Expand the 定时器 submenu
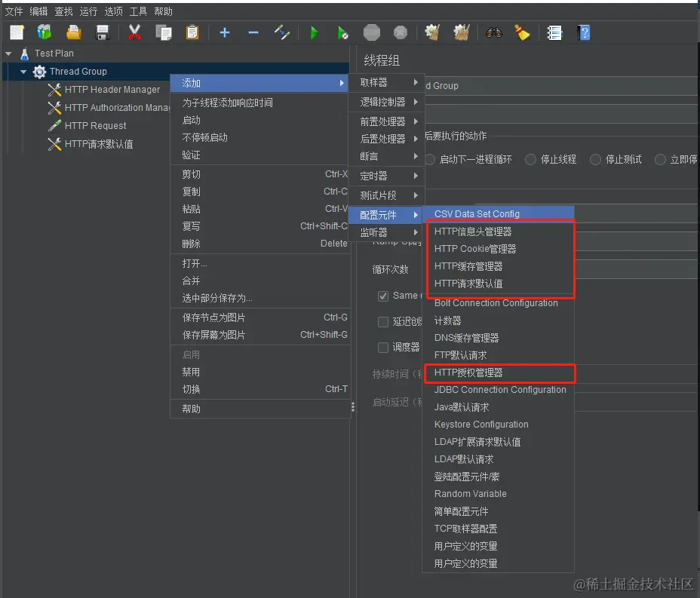Image resolution: width=700 pixels, height=598 pixels. coord(387,176)
